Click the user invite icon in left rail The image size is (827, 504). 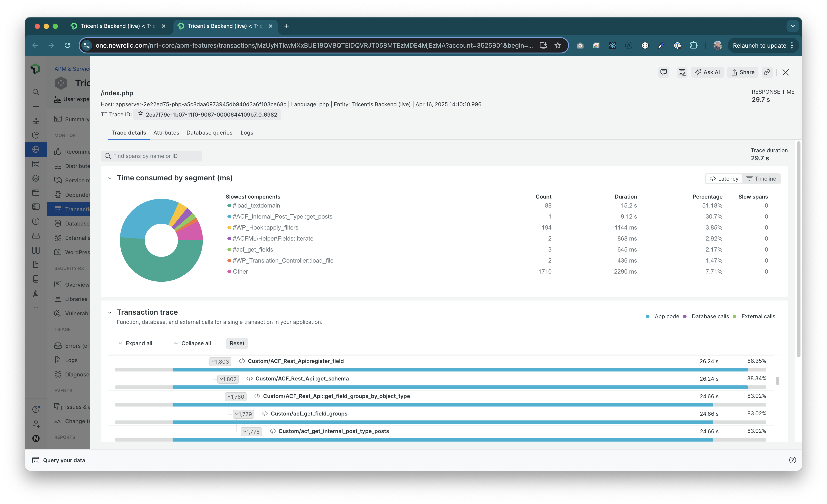(x=36, y=424)
